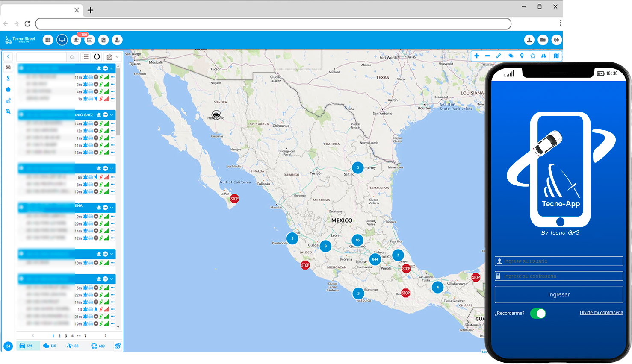This screenshot has height=364, width=632.
Task: Click vehicle marker at Hermosillo
Action: 216,115
